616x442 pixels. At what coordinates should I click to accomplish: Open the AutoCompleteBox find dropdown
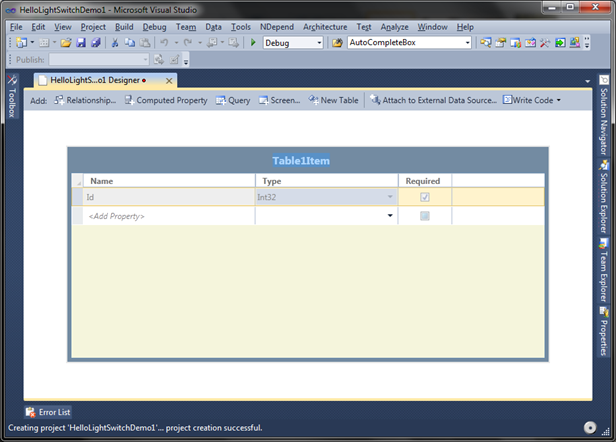pyautogui.click(x=468, y=42)
